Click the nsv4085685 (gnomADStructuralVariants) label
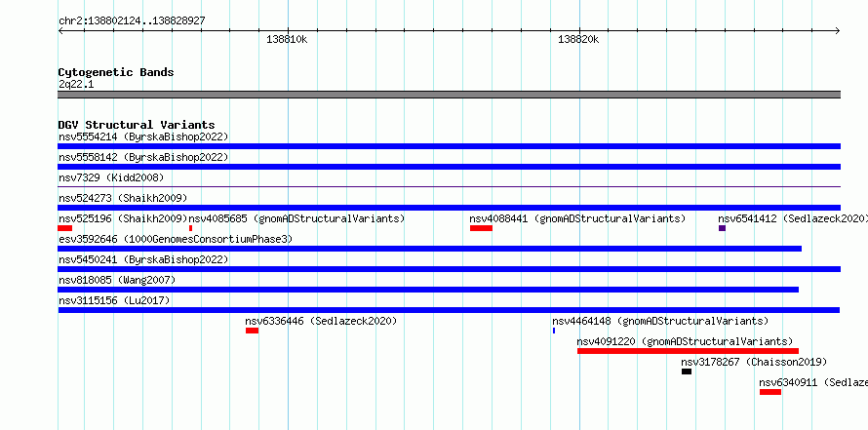 click(296, 218)
